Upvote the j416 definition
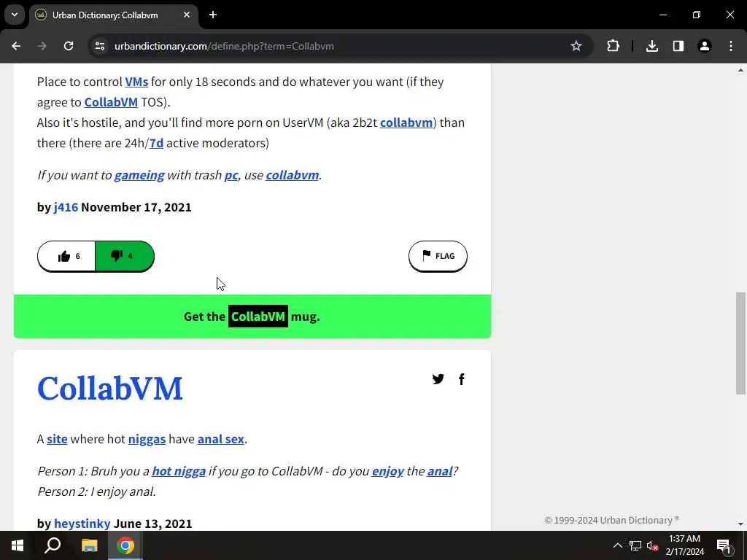Screen dimensions: 747x560 click(x=66, y=256)
